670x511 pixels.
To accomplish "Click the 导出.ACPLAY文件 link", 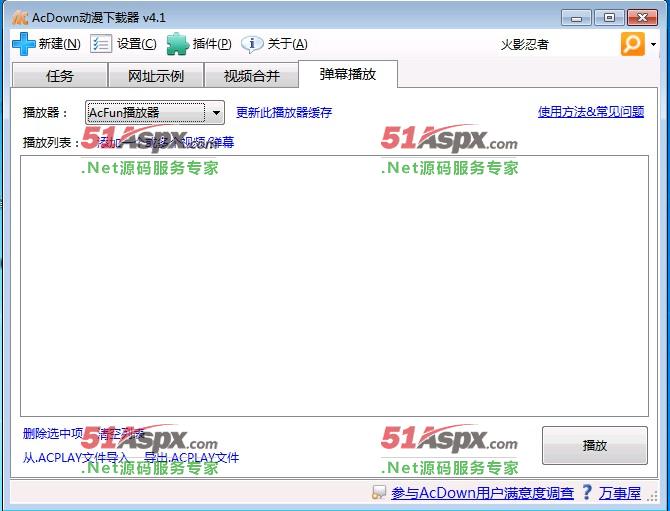I will 191,458.
